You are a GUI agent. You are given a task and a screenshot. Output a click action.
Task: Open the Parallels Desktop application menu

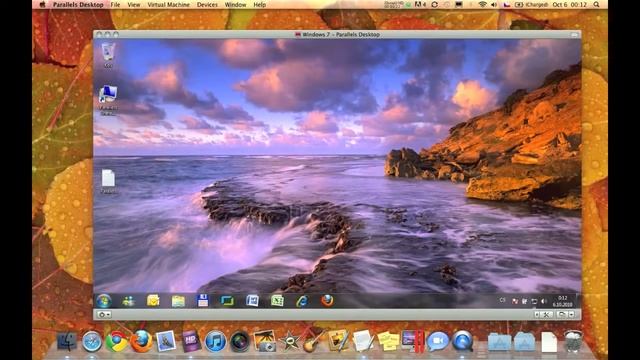(x=78, y=5)
